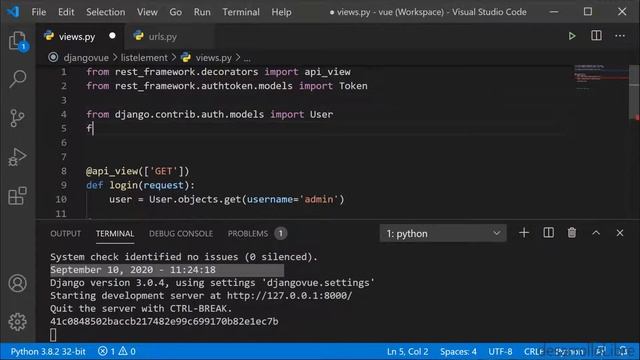Maximize the panel with up chevron

coord(596,233)
